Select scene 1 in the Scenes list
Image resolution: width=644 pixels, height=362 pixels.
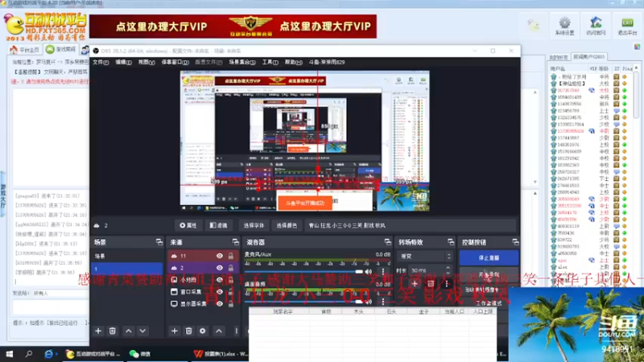tap(126, 269)
